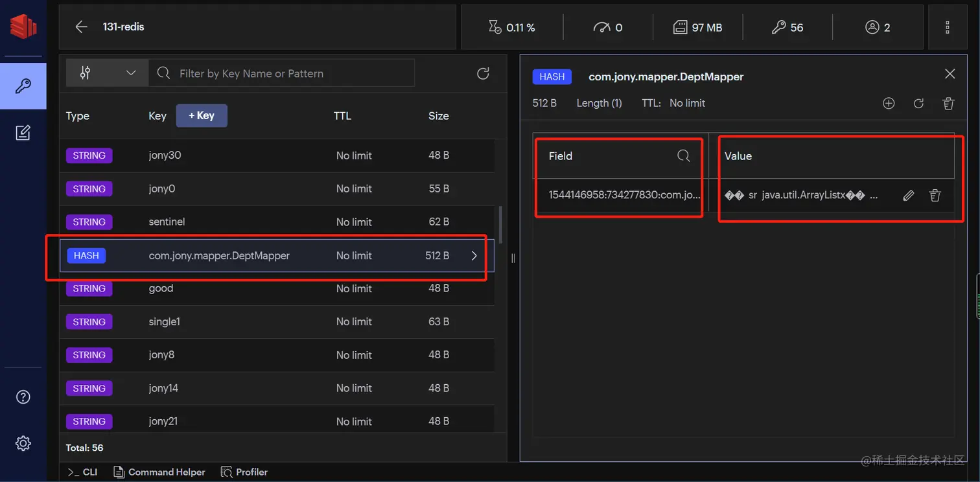Click the Field column header
The width and height of the screenshot is (980, 482).
(x=561, y=156)
